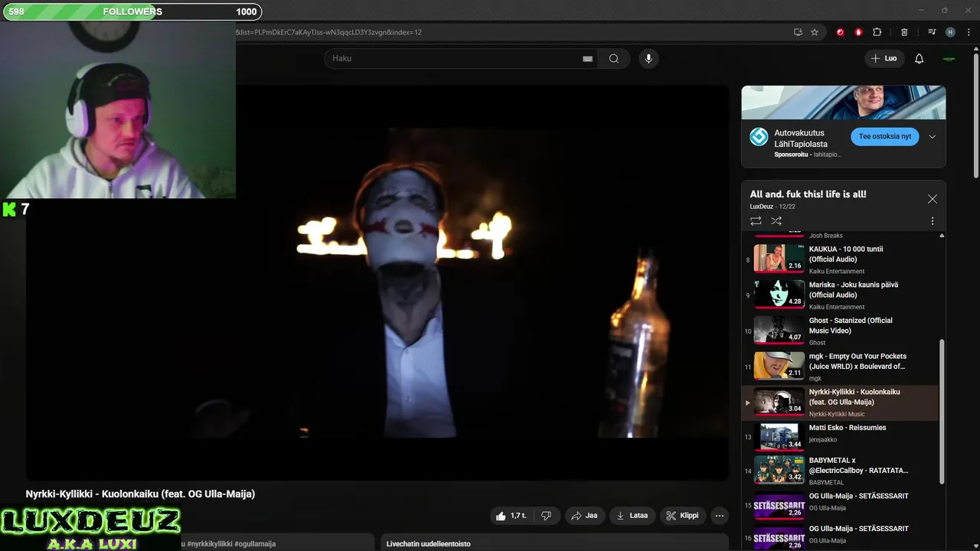The height and width of the screenshot is (551, 980).
Task: Click the #nyrkkikyllikki hashtag
Action: coord(209,543)
